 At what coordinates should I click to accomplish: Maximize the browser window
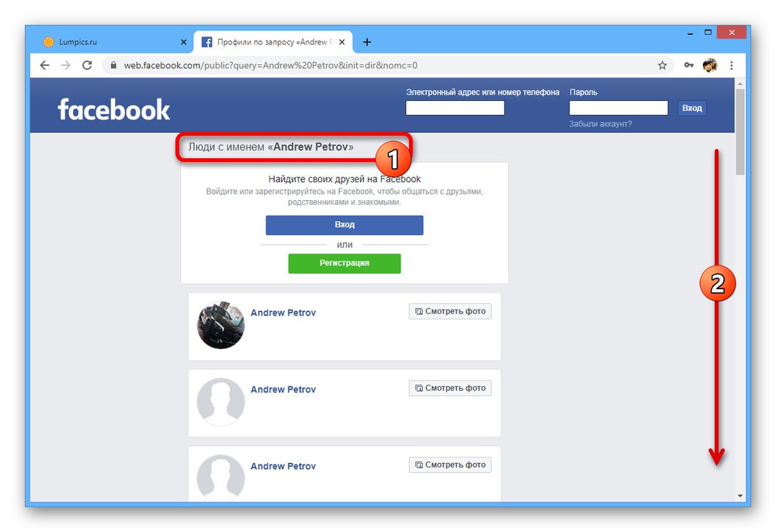point(708,33)
